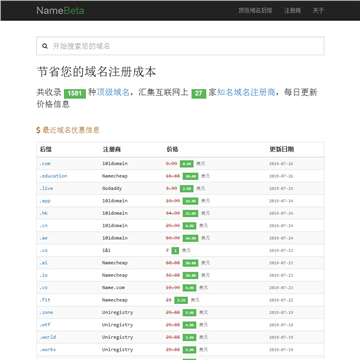
Task: Click the 更新日期 column header
Action: (x=282, y=149)
